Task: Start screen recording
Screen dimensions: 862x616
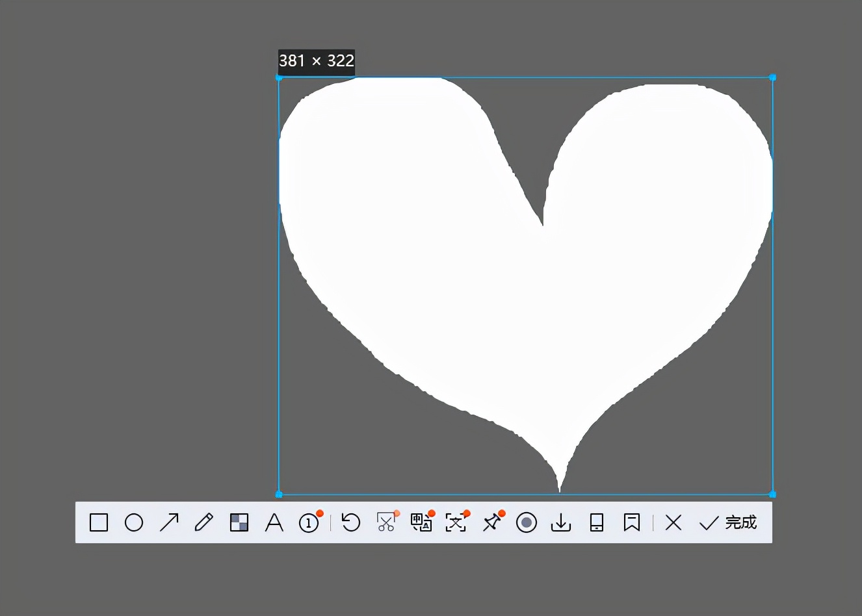Action: (x=527, y=522)
